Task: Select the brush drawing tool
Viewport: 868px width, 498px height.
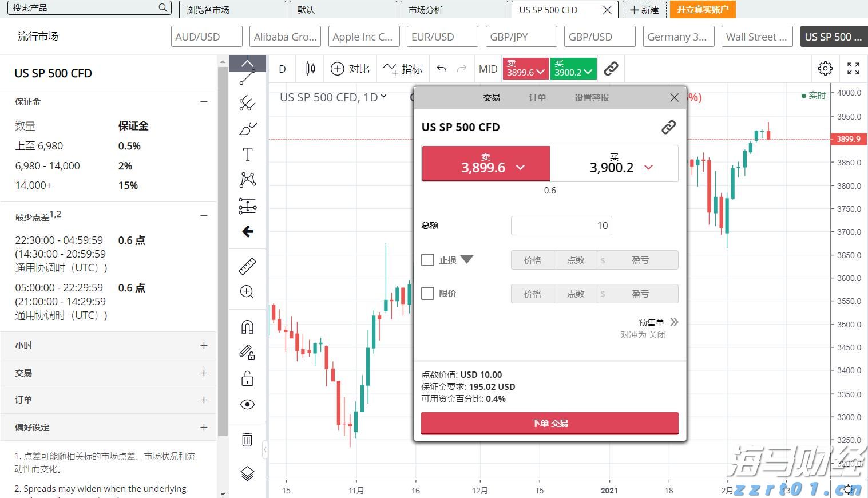Action: click(247, 129)
